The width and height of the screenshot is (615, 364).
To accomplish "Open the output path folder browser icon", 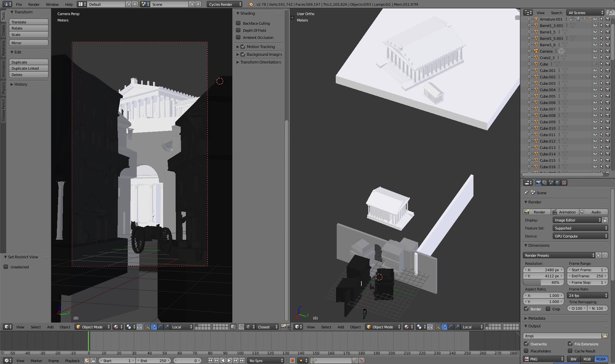I will click(605, 336).
